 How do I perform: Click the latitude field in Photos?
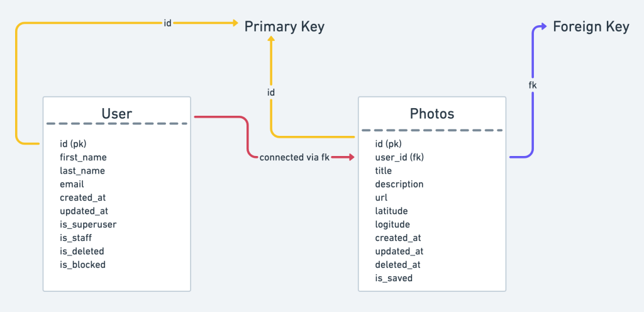[391, 211]
